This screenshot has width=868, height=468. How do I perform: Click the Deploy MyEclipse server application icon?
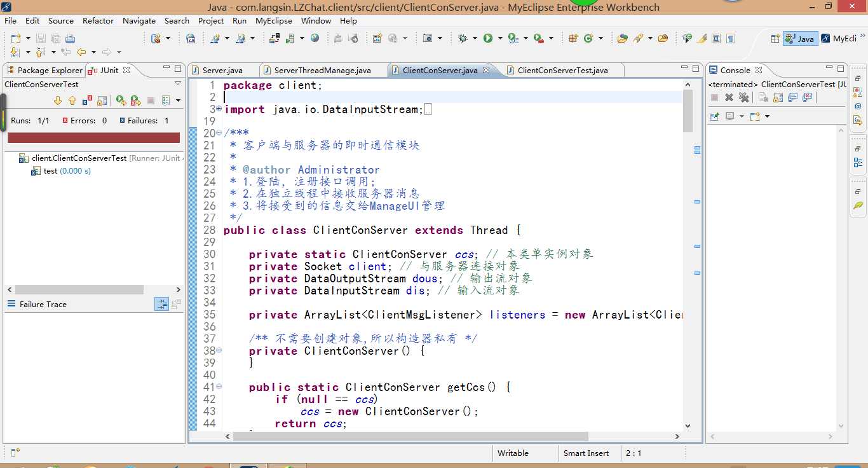pyautogui.click(x=275, y=38)
